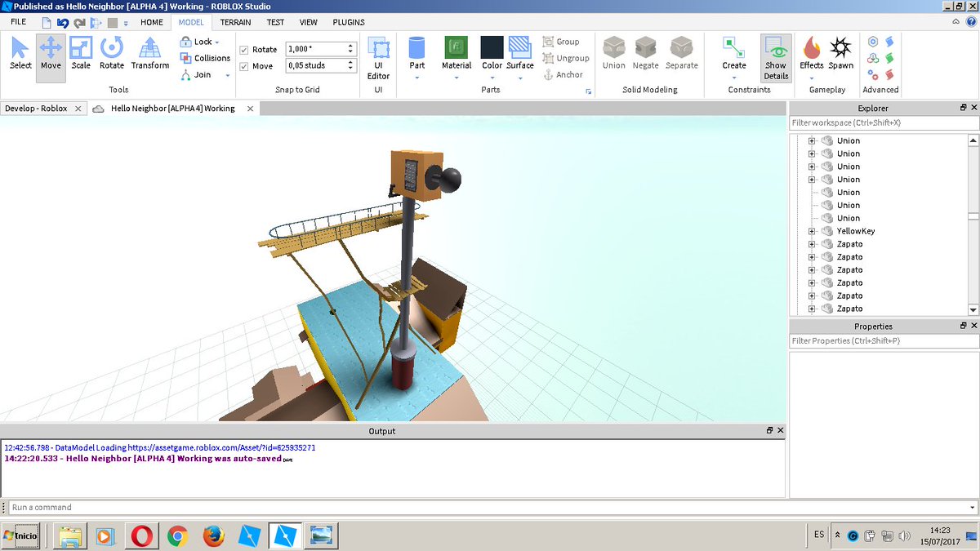Click the Redo arrow in quick access

(x=79, y=23)
